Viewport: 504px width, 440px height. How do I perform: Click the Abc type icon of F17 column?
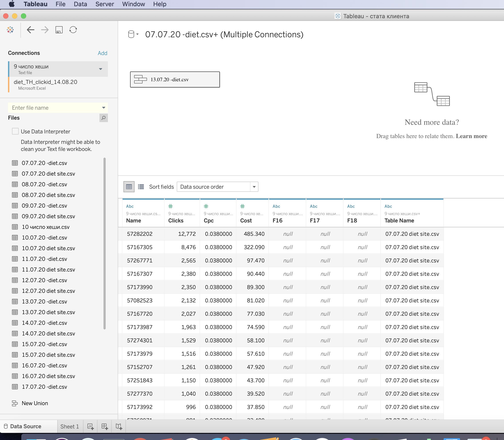click(314, 206)
